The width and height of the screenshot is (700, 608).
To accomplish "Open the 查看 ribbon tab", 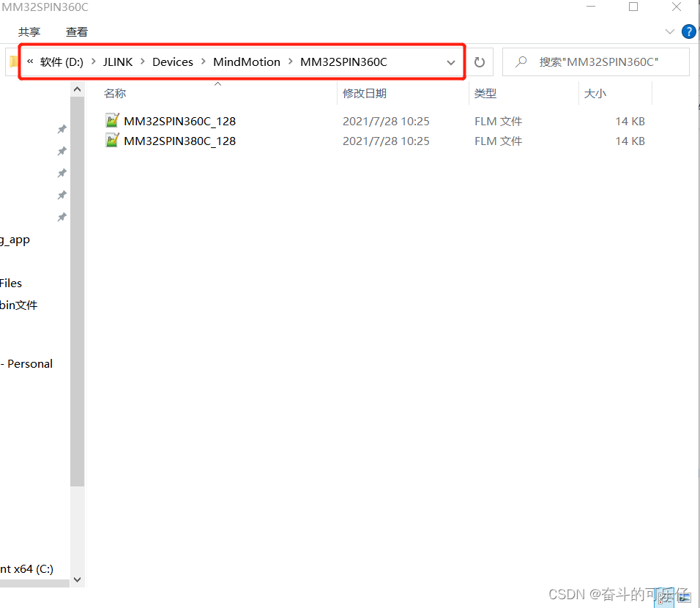I will click(x=76, y=32).
